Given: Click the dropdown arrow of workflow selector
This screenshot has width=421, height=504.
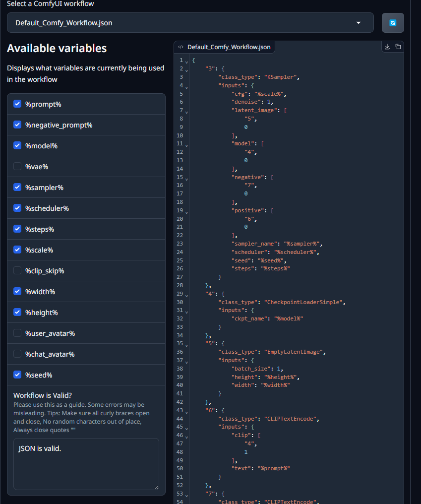Looking at the screenshot, I should point(359,23).
